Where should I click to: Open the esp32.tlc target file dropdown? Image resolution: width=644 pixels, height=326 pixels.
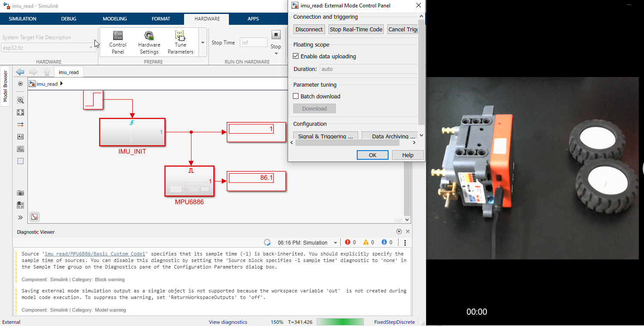pyautogui.click(x=91, y=47)
